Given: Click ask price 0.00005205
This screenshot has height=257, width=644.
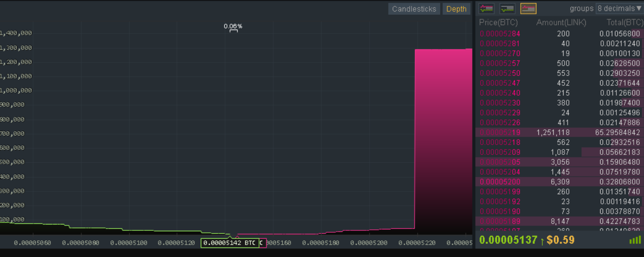Looking at the screenshot, I should point(500,162).
